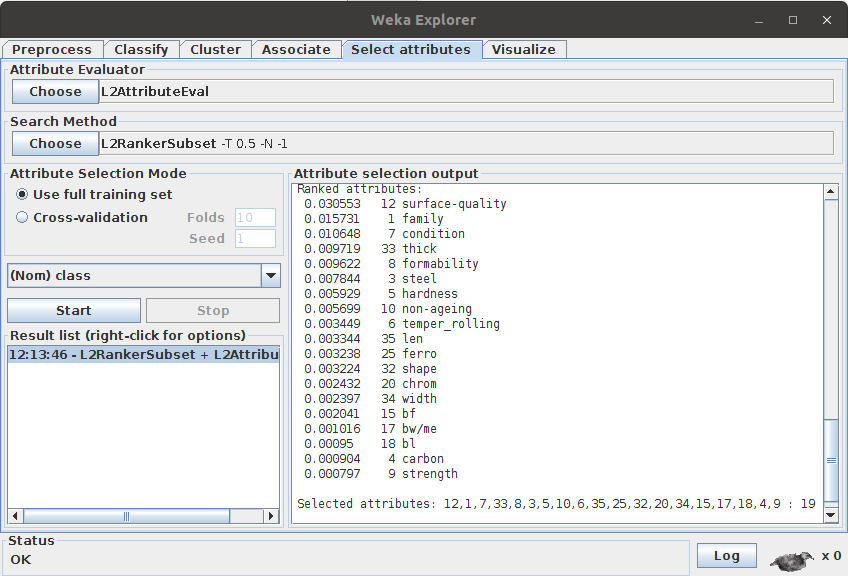
Task: Click the strength attribute row
Action: 381,474
